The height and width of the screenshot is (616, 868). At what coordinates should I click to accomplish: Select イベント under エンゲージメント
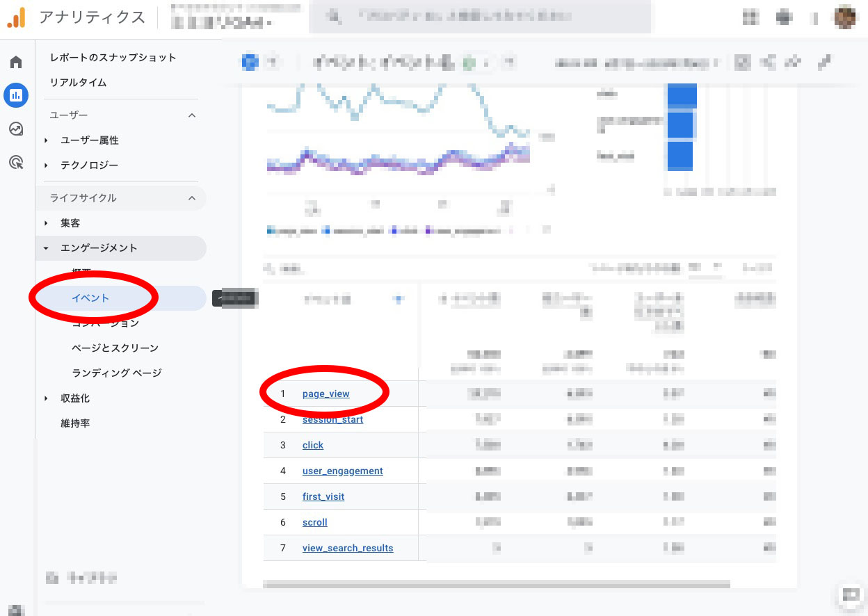point(121,298)
